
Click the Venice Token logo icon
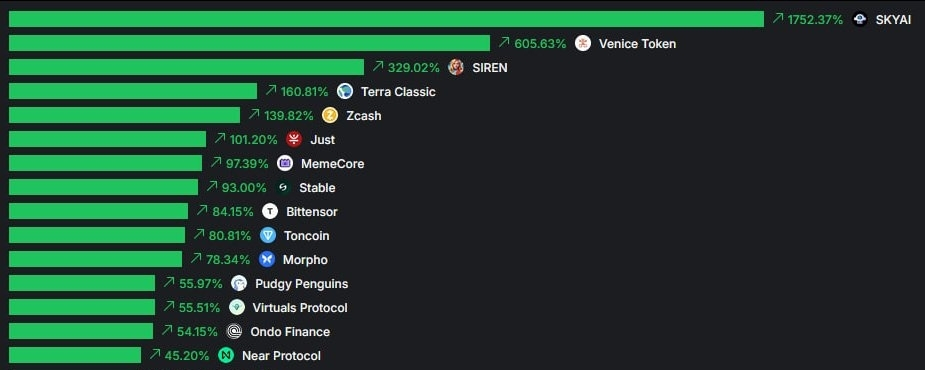[583, 43]
